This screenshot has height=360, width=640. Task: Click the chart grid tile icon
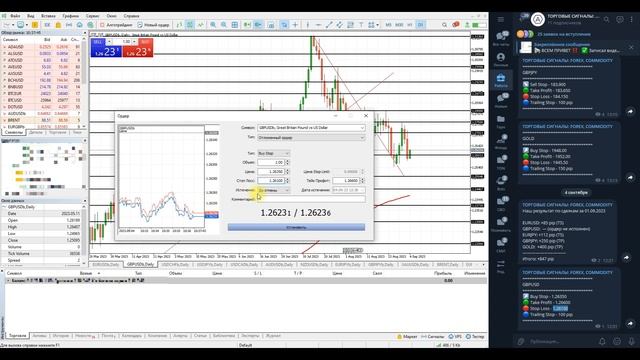click(x=235, y=25)
